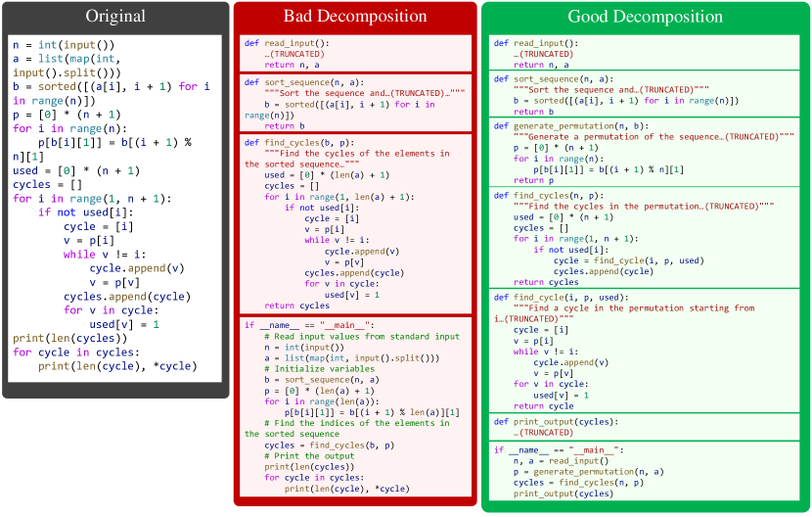The height and width of the screenshot is (517, 812).
Task: Select "def find_cycles(b, p):" line
Action: coord(297,143)
